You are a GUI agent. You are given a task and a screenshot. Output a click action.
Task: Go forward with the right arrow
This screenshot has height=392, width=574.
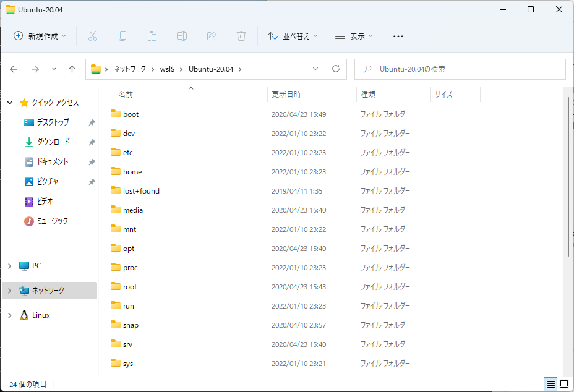click(x=35, y=69)
